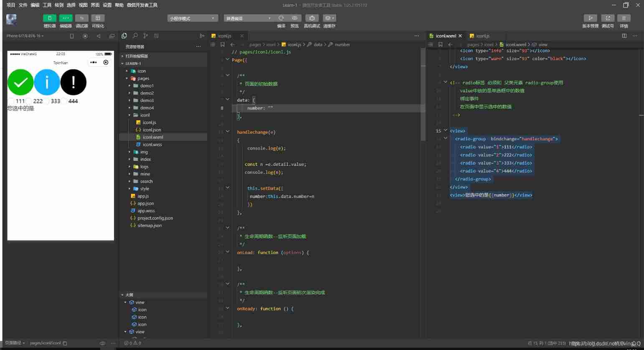The height and width of the screenshot is (350, 644).
Task: Select the 333 radio button in simulator
Action: (x=47, y=101)
